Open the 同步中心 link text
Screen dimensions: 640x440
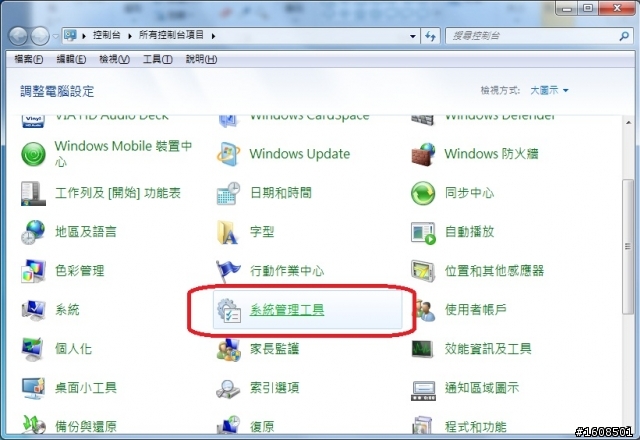469,193
